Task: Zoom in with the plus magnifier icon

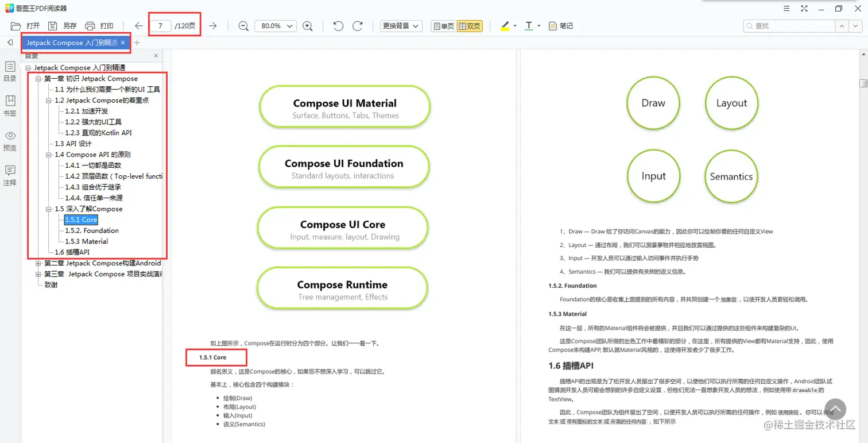Action: [308, 26]
